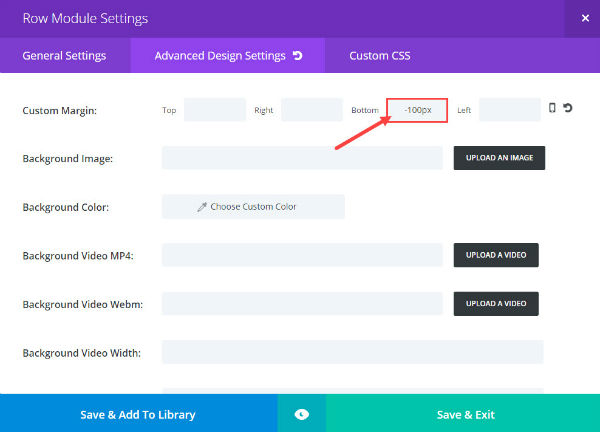The width and height of the screenshot is (600, 432).
Task: Open the General Settings tab
Action: click(65, 55)
